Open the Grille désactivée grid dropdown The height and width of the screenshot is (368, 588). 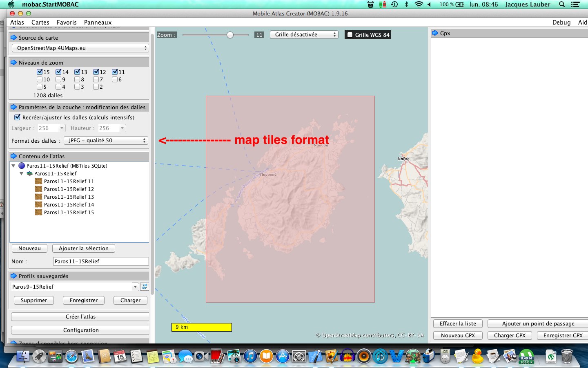coord(304,35)
